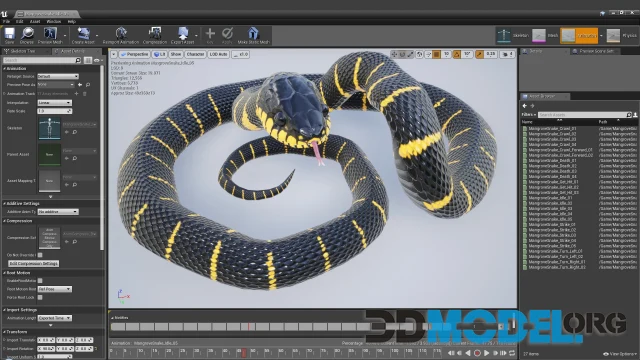Toggle the Do Not Override checkbox
Screen dimensions: 640x360
click(40, 255)
